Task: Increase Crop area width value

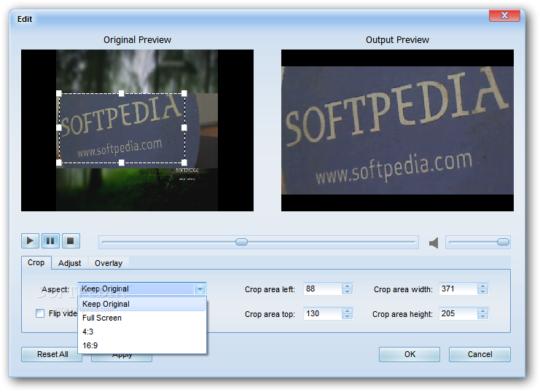Action: 482,286
